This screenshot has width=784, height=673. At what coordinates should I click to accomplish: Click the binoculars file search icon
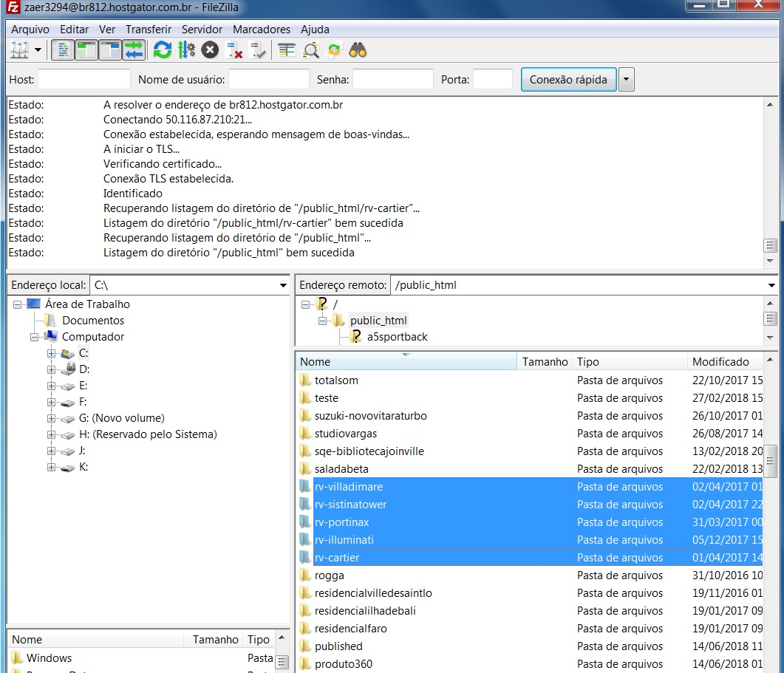pyautogui.click(x=358, y=50)
